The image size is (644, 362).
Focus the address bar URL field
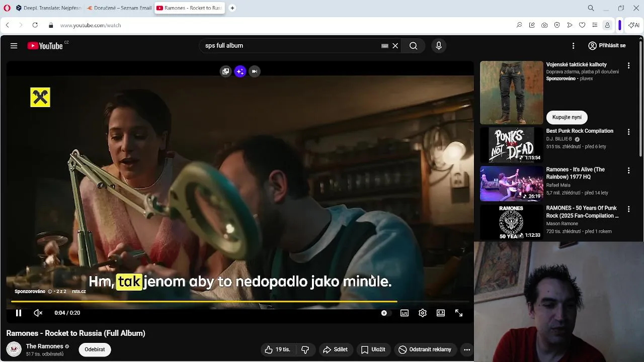282,25
